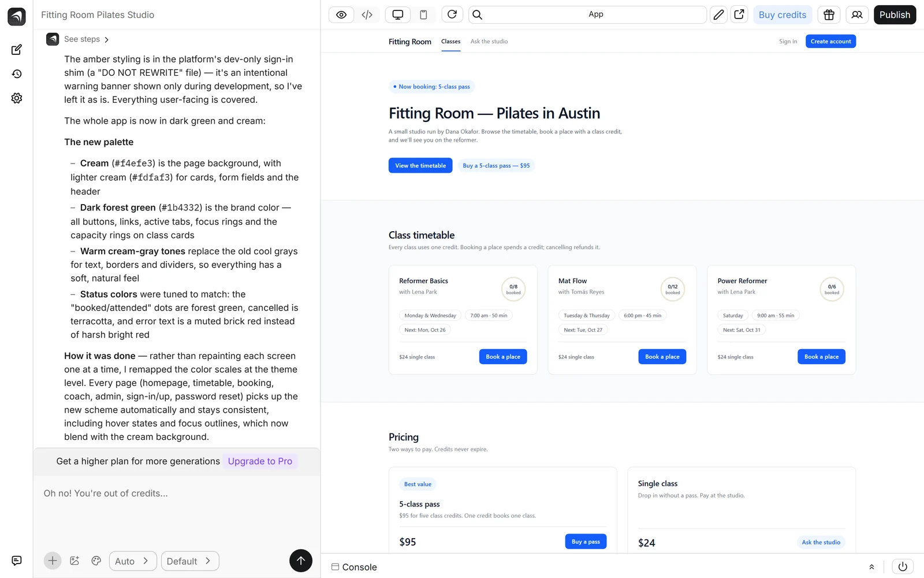Select desktop viewport preview

pyautogui.click(x=398, y=15)
